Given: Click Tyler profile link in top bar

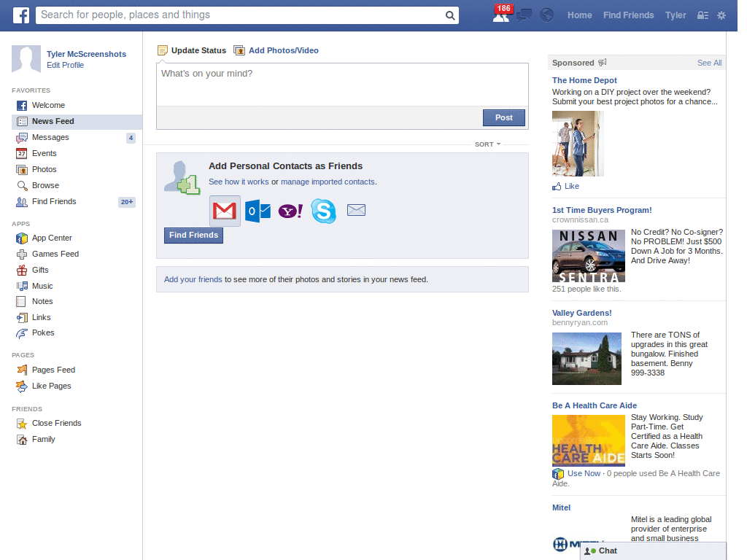Looking at the screenshot, I should (676, 15).
